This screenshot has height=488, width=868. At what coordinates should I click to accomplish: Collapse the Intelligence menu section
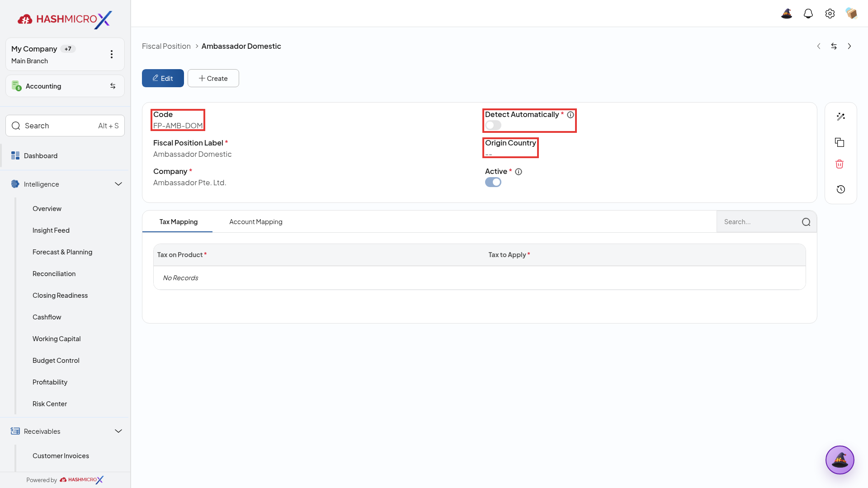click(118, 184)
